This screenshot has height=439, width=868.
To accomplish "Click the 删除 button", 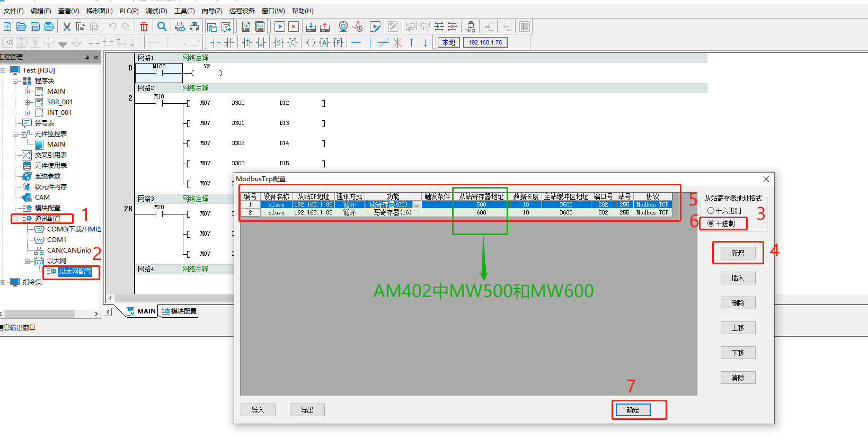I will pyautogui.click(x=738, y=303).
